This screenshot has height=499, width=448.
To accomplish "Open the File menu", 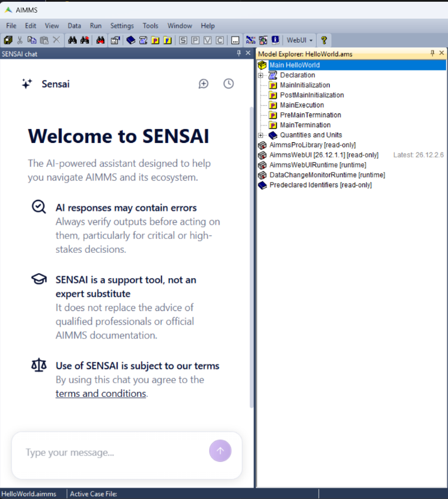I will coord(11,26).
